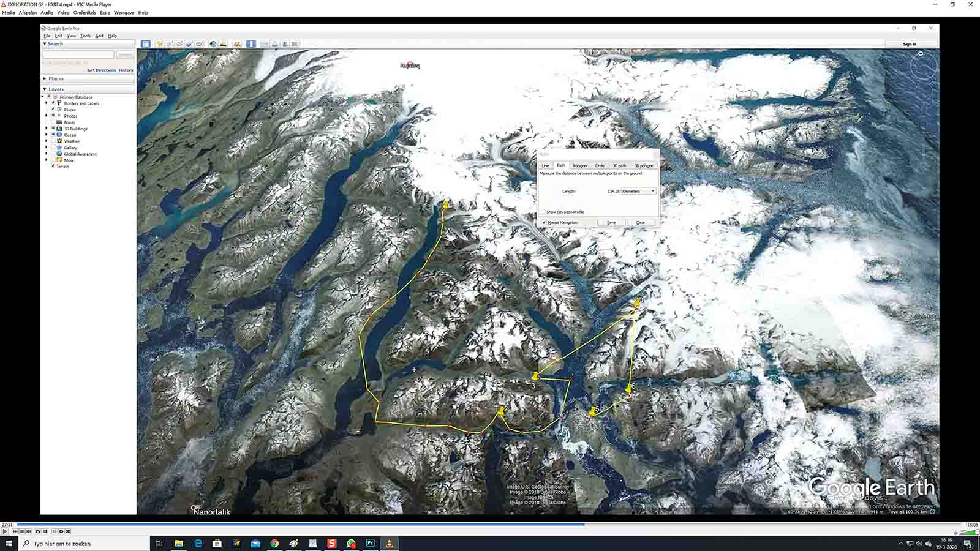Open the Kilometers unit dropdown
Screen dimensions: 980x551
639,191
